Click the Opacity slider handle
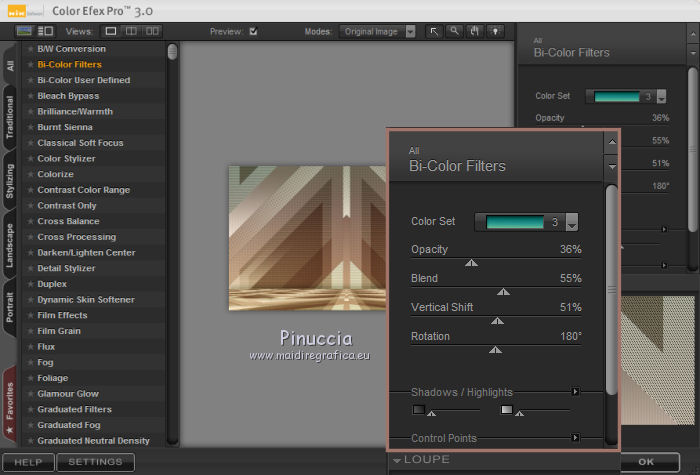700x475 pixels. coord(471,263)
